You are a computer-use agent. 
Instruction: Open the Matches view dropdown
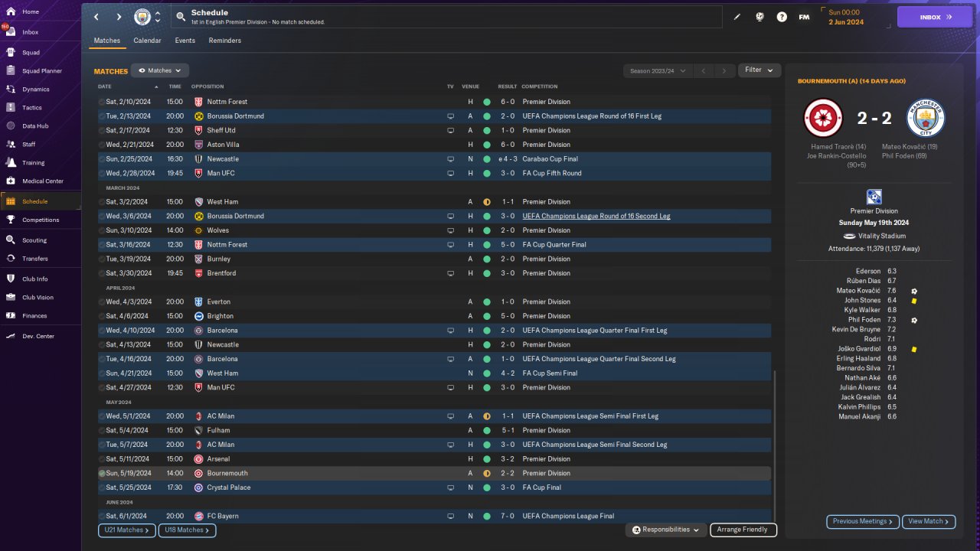click(x=160, y=70)
